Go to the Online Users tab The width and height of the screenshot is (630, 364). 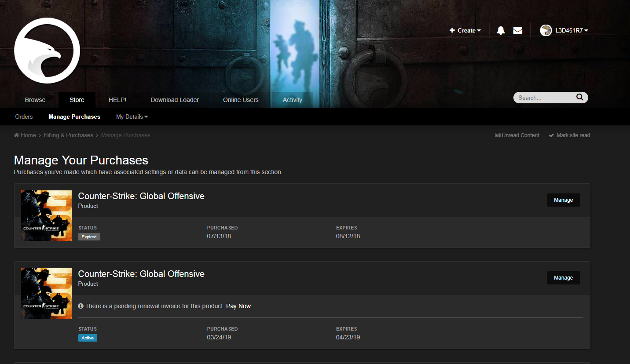click(x=241, y=100)
